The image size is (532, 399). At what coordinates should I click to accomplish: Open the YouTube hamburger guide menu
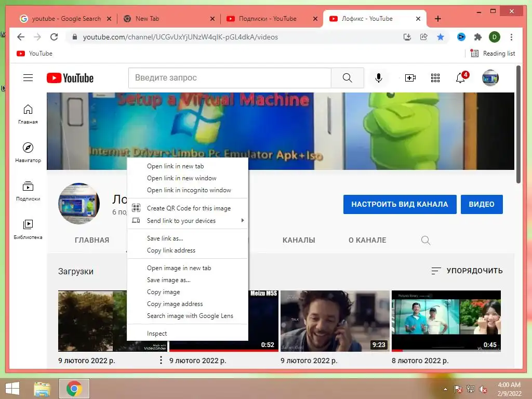[x=28, y=78]
